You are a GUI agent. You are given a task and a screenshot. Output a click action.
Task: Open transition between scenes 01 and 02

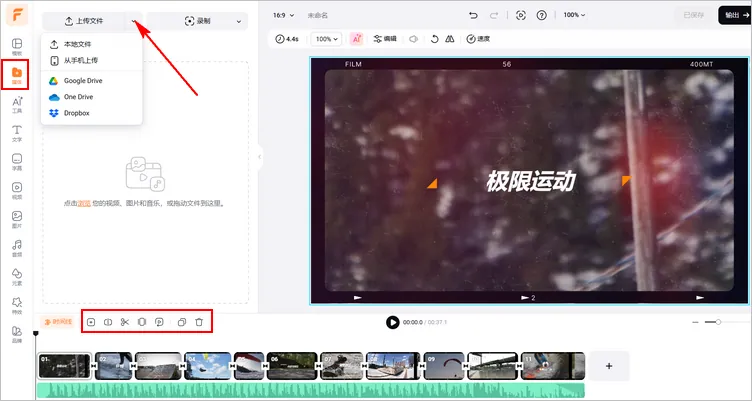(x=94, y=366)
